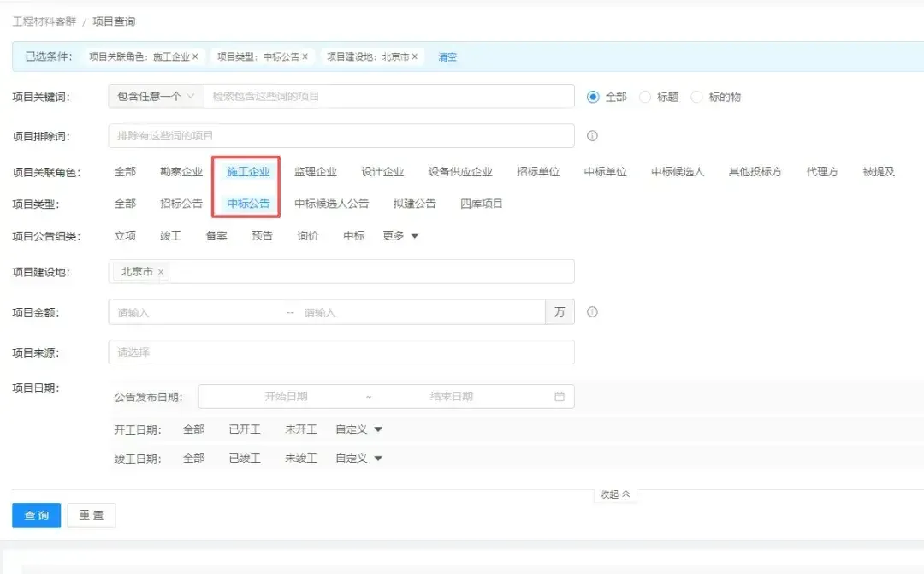Viewport: 924px width, 574px height.
Task: Select the 监理企业 role option
Action: [315, 171]
